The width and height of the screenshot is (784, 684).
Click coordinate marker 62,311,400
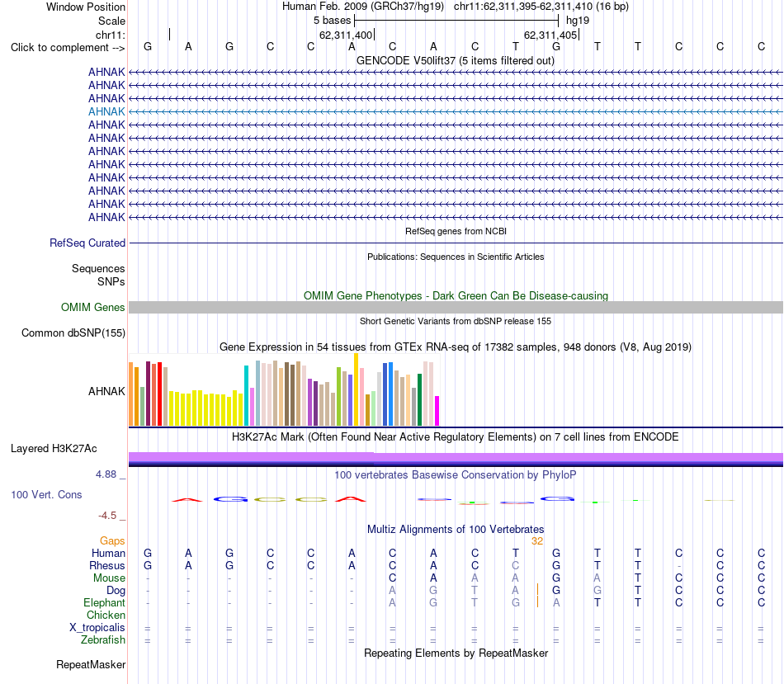point(346,35)
